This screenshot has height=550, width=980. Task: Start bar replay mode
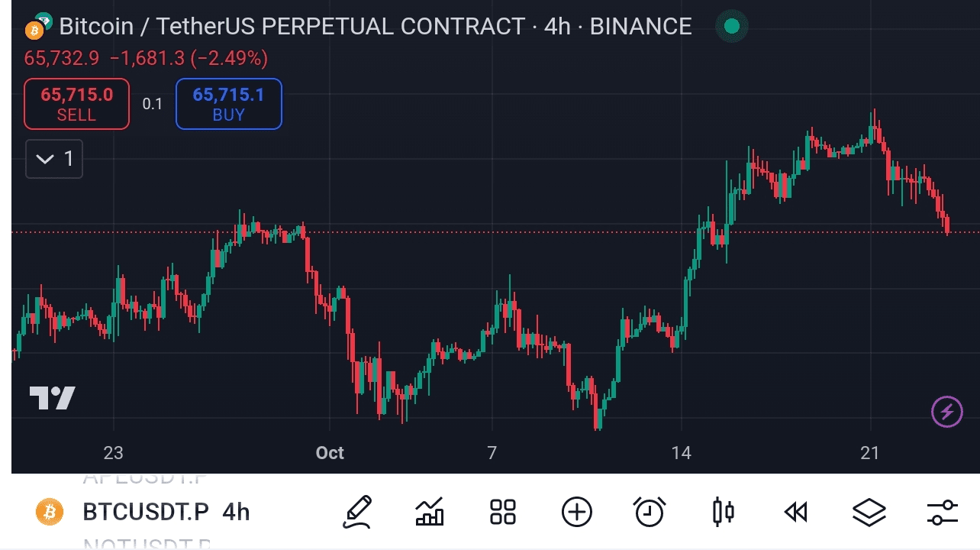click(x=796, y=512)
